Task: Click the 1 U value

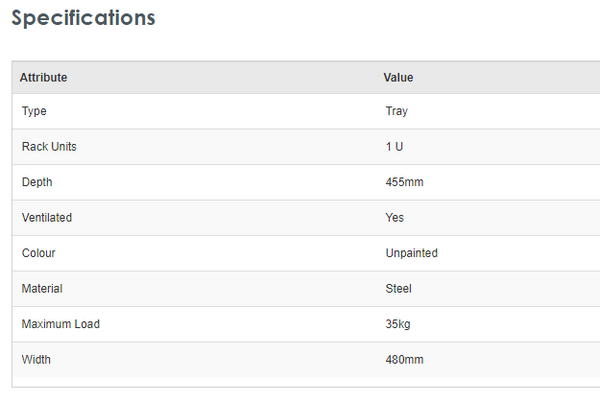Action: pos(395,147)
